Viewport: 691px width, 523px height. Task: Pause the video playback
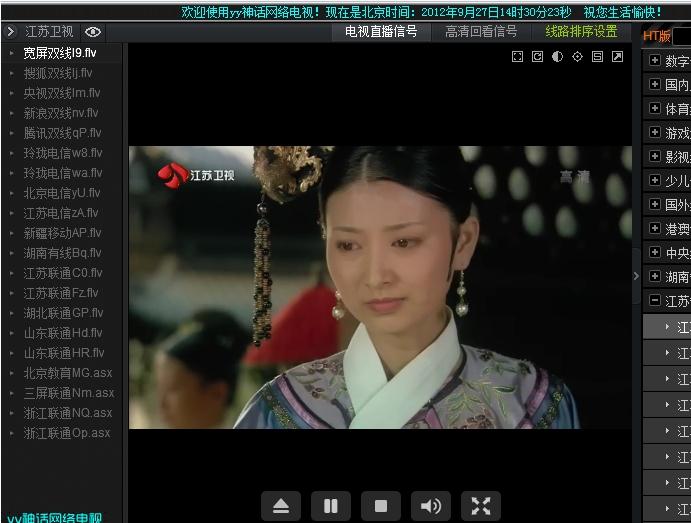click(331, 506)
